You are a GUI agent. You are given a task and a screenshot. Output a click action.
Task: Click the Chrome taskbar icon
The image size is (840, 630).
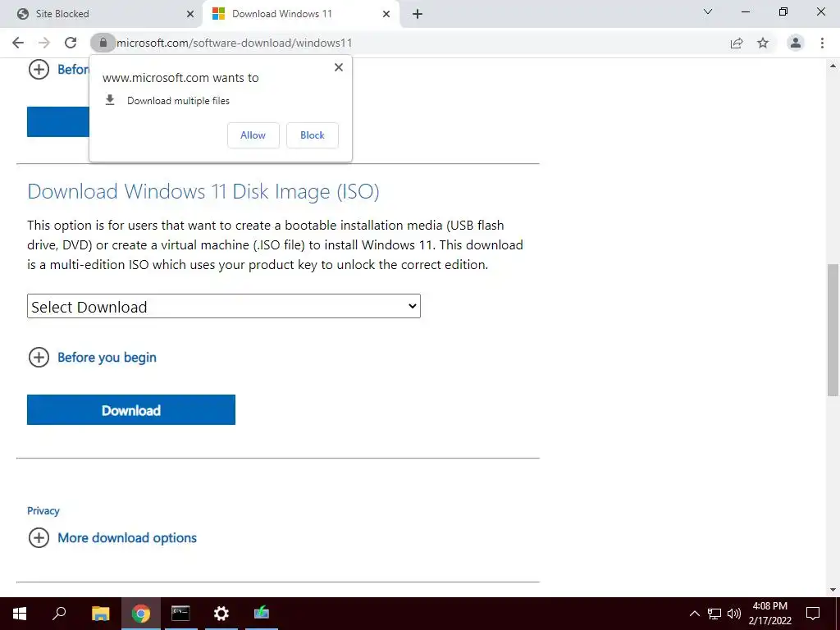(141, 614)
